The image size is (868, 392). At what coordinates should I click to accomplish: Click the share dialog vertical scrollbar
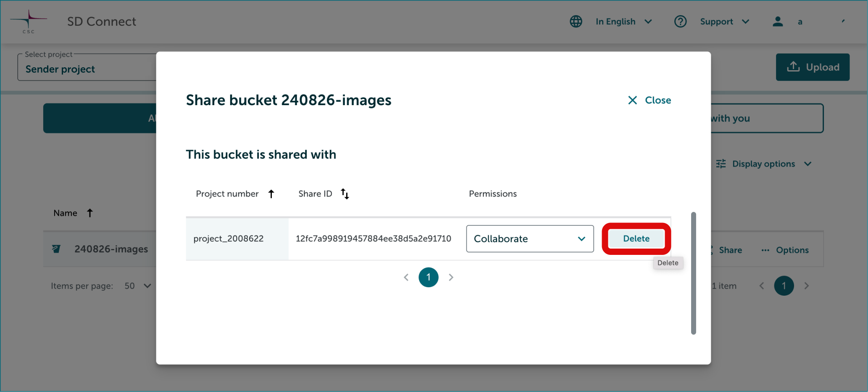click(694, 273)
